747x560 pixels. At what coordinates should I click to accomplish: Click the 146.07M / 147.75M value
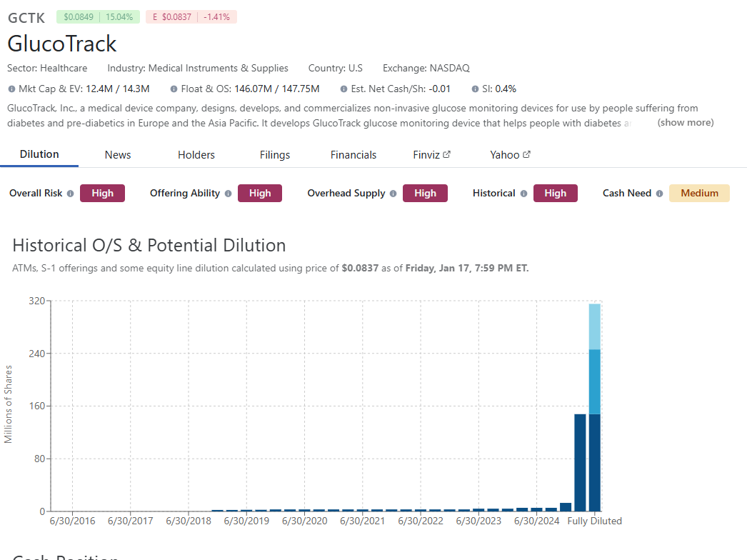[x=277, y=89]
